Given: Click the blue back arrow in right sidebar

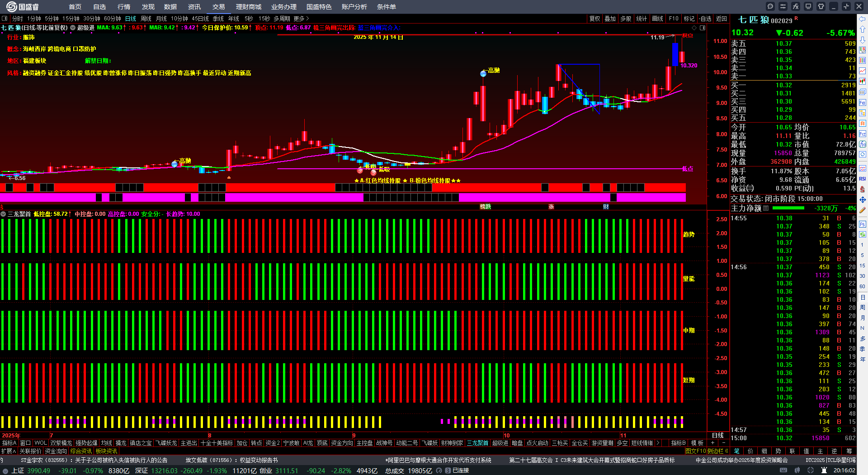Looking at the screenshot, I should click(x=863, y=19).
